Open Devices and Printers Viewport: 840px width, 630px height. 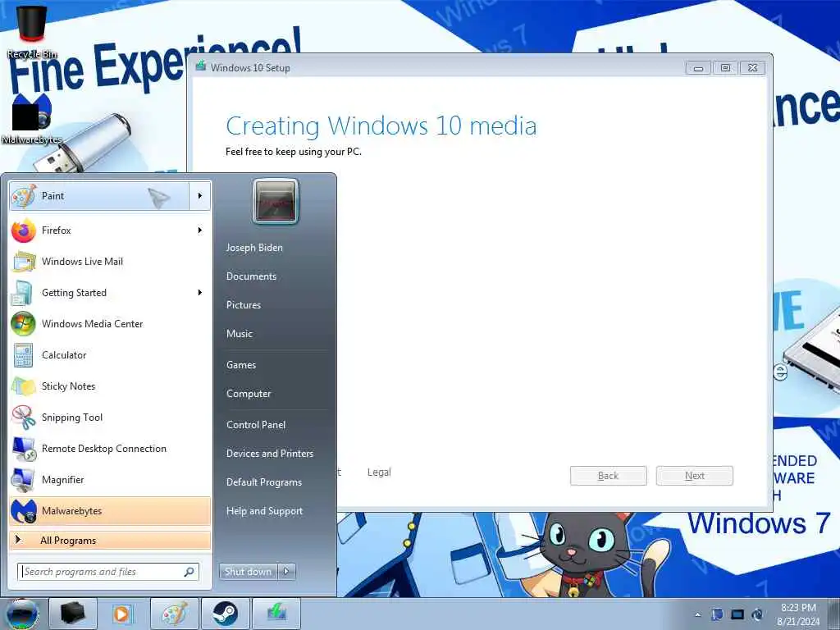270,453
